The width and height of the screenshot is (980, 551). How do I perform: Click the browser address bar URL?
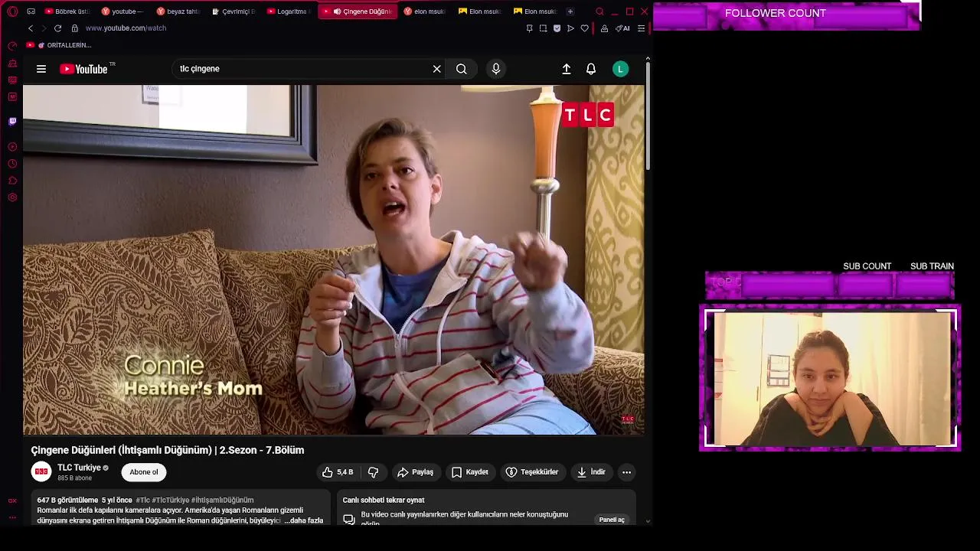tap(126, 28)
